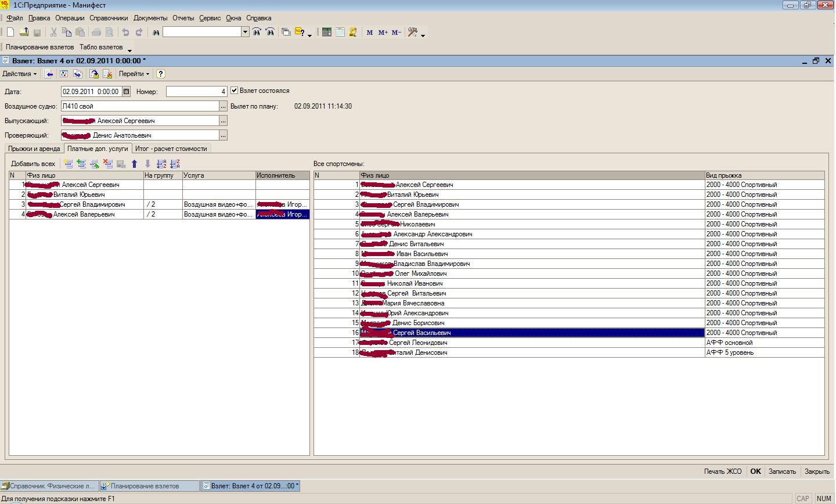Viewport: 836px width, 504px height.
Task: Open the Справочники menu
Action: pyautogui.click(x=109, y=18)
